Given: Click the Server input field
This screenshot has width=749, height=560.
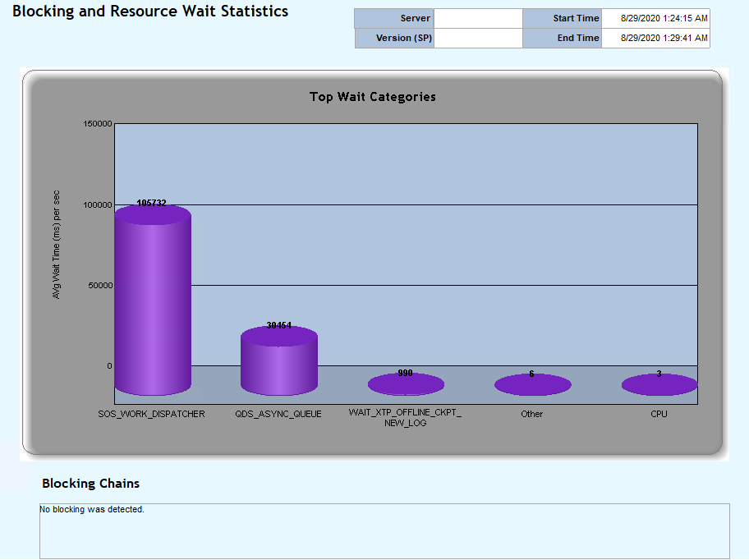Looking at the screenshot, I should click(479, 18).
